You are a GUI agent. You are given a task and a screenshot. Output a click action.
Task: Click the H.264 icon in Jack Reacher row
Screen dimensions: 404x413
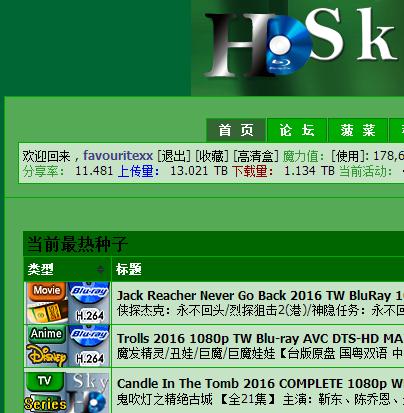coord(90,315)
